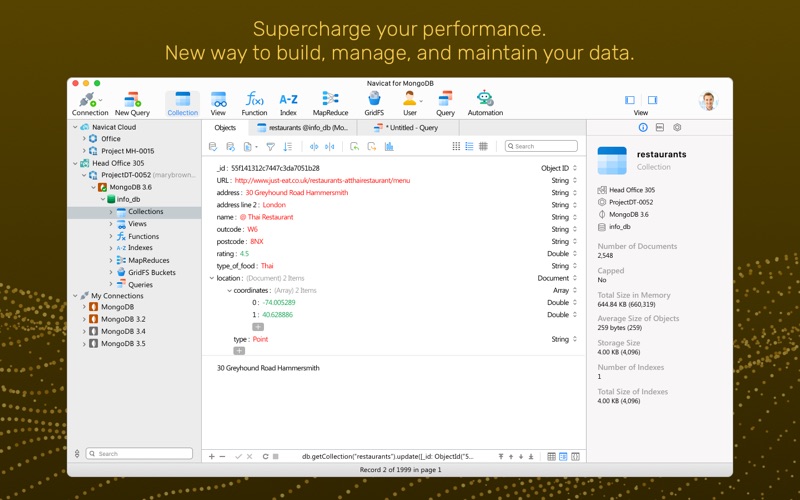Click the refresh icon in bottom bar
This screenshot has height=500, width=800.
[265, 456]
